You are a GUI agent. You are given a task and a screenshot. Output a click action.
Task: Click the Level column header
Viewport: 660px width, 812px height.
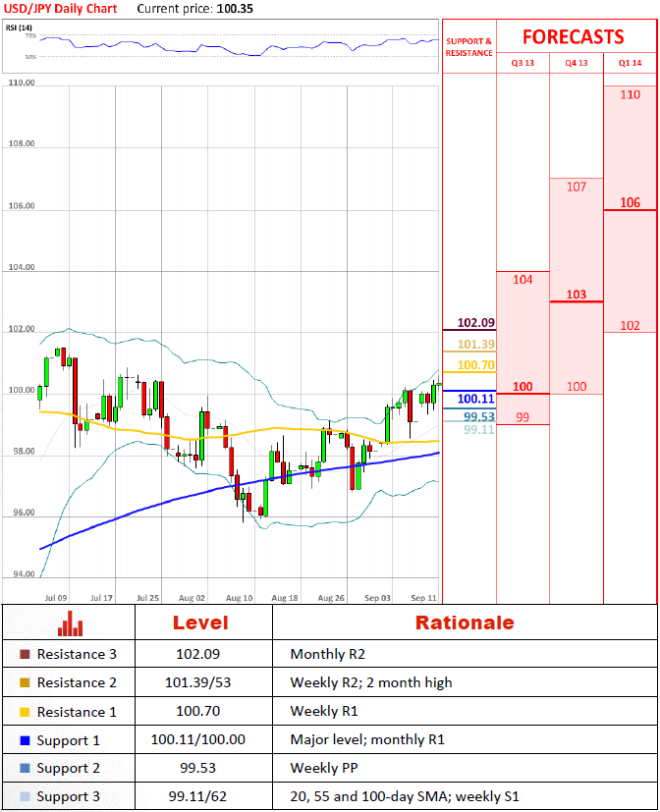click(x=200, y=623)
